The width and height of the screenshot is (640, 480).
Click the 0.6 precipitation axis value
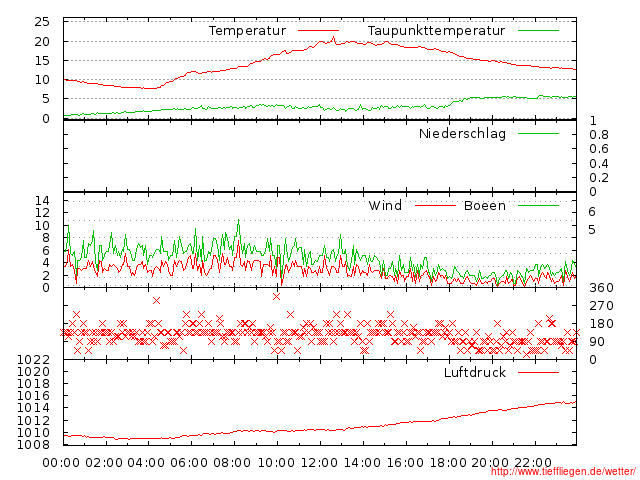[599, 149]
